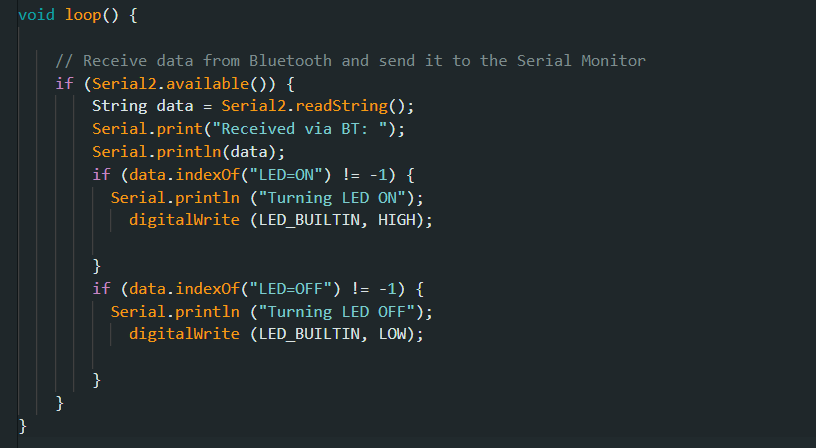Click the closing brace after LOW block
This screenshot has height=448, width=816.
[96, 380]
